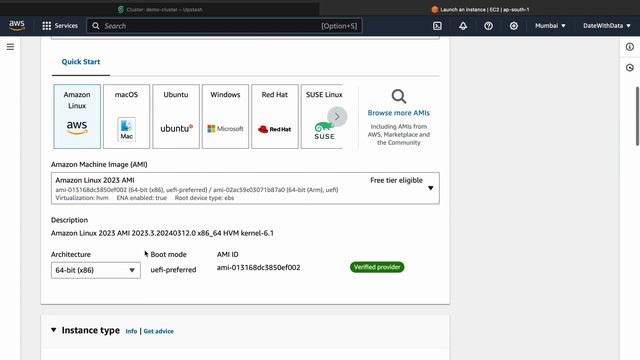
Task: Open the help question mark icon
Action: click(x=488, y=26)
